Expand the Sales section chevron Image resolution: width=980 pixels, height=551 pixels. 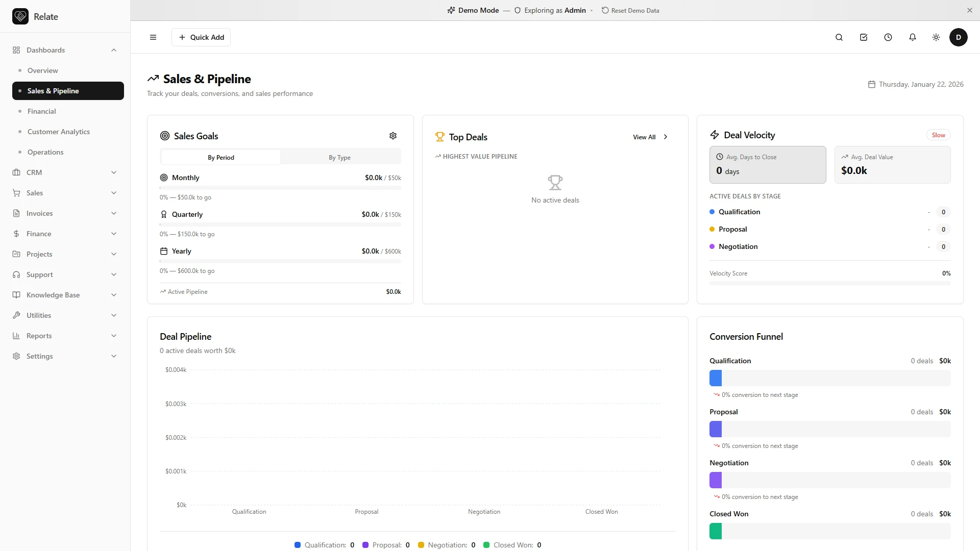(114, 193)
